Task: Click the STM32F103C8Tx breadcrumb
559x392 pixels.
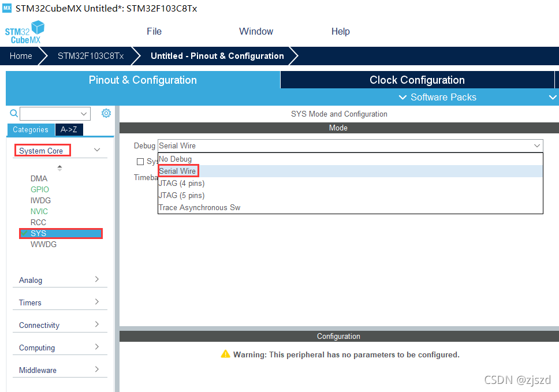Action: click(x=91, y=56)
